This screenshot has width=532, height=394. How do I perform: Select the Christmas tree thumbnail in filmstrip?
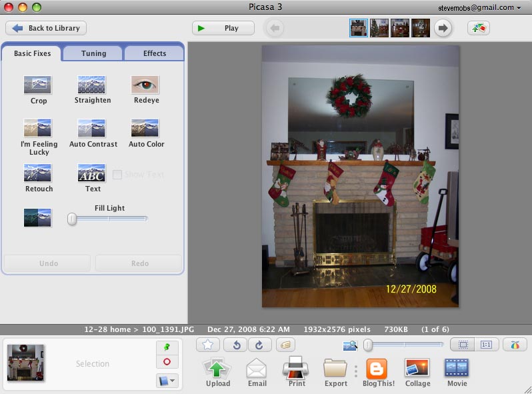click(x=379, y=28)
